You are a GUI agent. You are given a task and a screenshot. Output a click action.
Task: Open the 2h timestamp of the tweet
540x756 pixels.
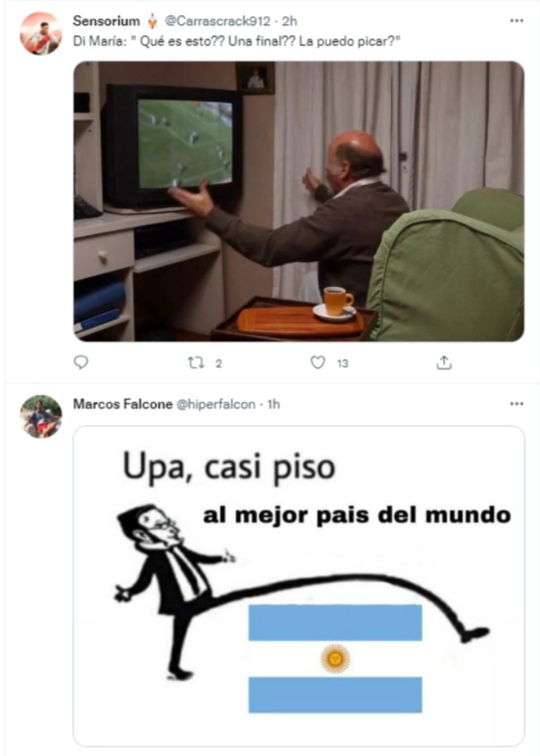click(290, 21)
